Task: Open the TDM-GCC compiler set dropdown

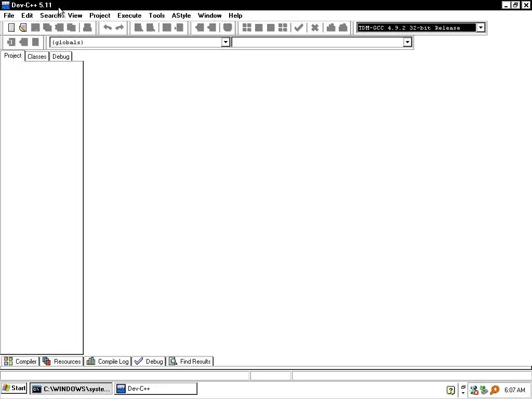Action: [x=481, y=28]
